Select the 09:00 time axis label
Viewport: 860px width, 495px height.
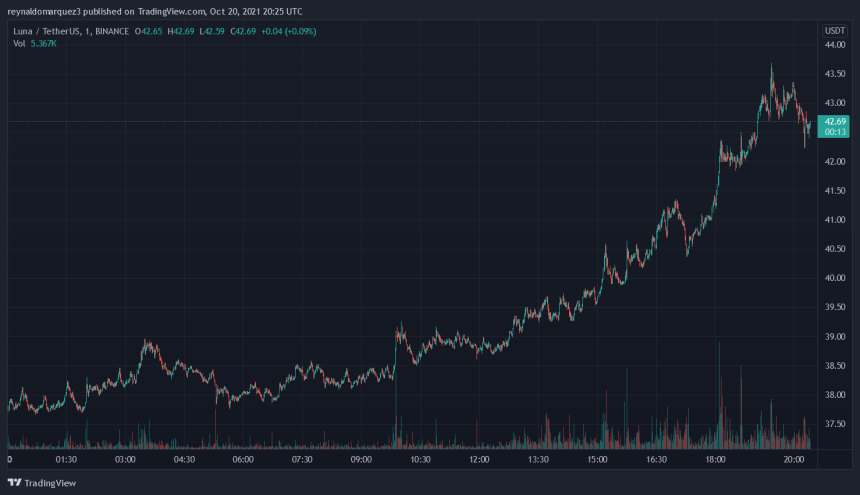click(361, 460)
